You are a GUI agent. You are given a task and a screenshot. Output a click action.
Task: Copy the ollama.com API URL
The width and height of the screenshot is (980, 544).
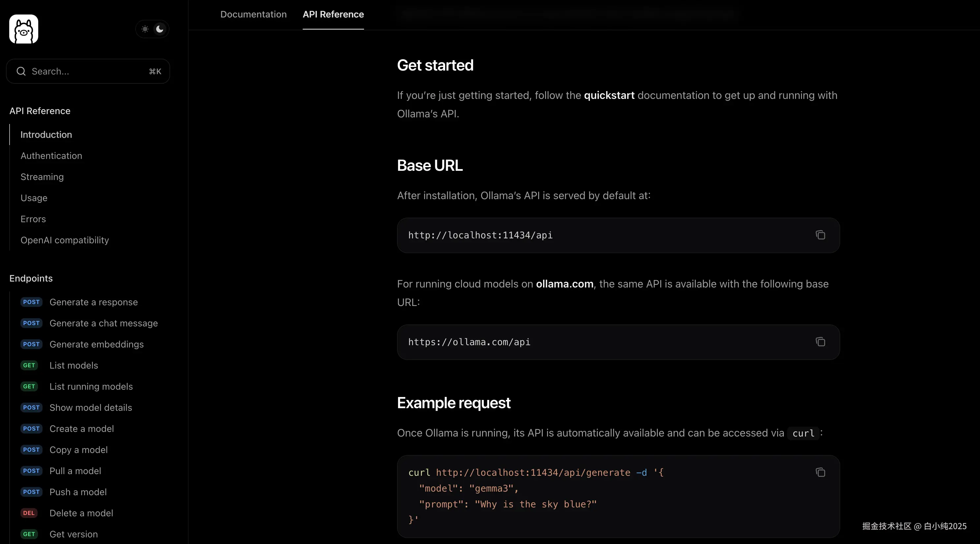(x=820, y=342)
